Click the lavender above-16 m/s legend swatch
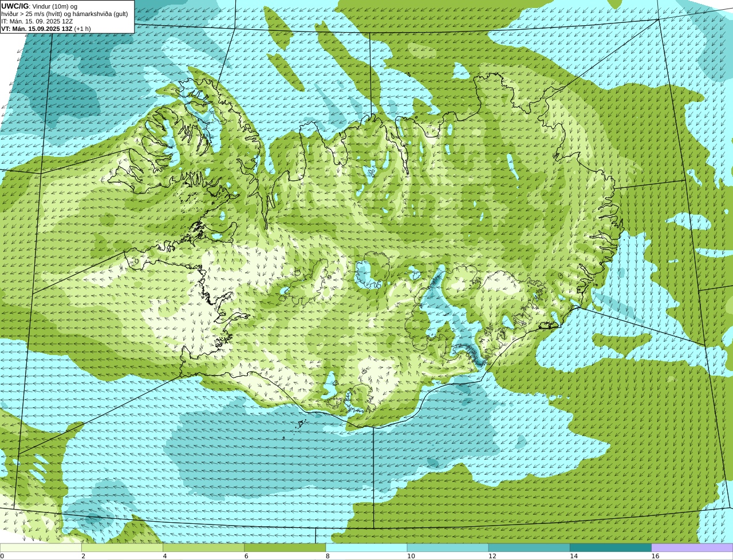This screenshot has width=733, height=560. coord(692,547)
